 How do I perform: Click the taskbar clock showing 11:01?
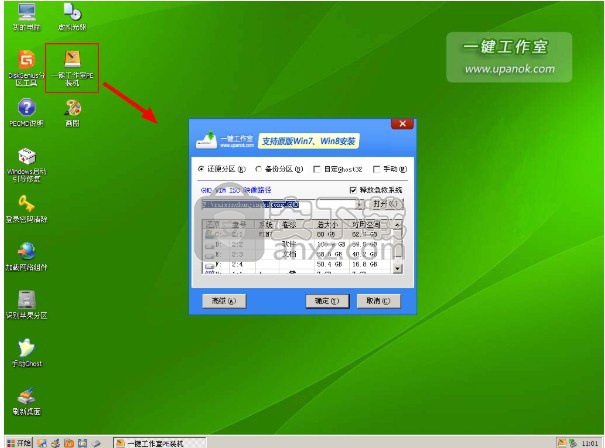coord(590,443)
